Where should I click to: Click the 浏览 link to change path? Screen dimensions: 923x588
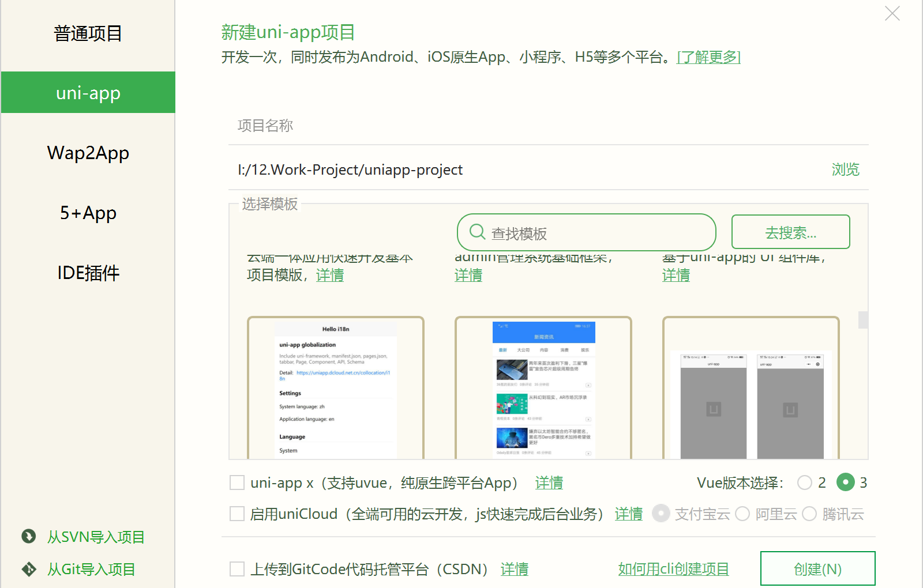click(846, 169)
